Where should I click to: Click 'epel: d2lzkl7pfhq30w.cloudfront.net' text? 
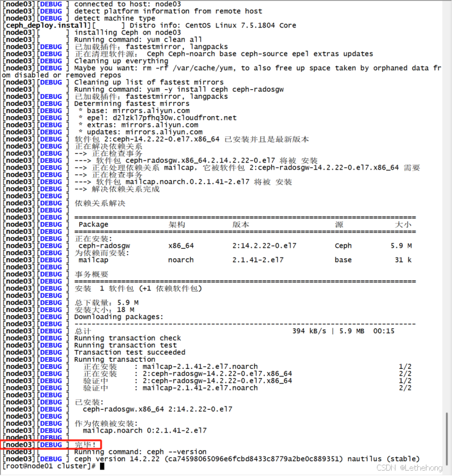(162, 118)
